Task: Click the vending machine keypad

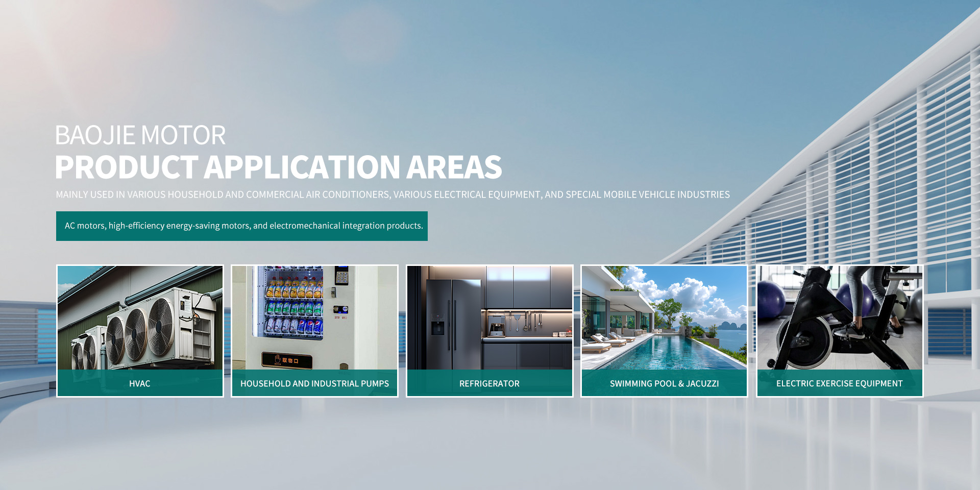Action: point(341,278)
